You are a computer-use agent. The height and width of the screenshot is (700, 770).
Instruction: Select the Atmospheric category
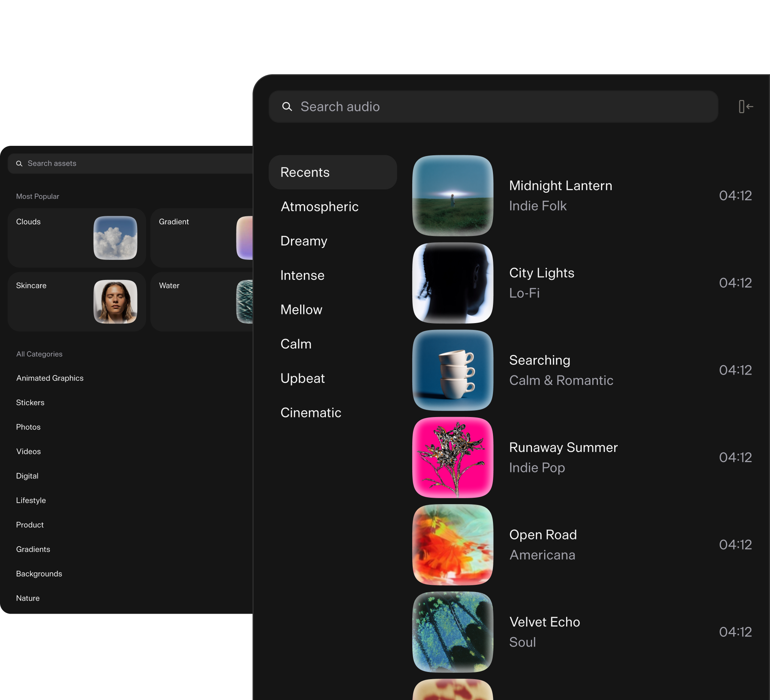[319, 206]
